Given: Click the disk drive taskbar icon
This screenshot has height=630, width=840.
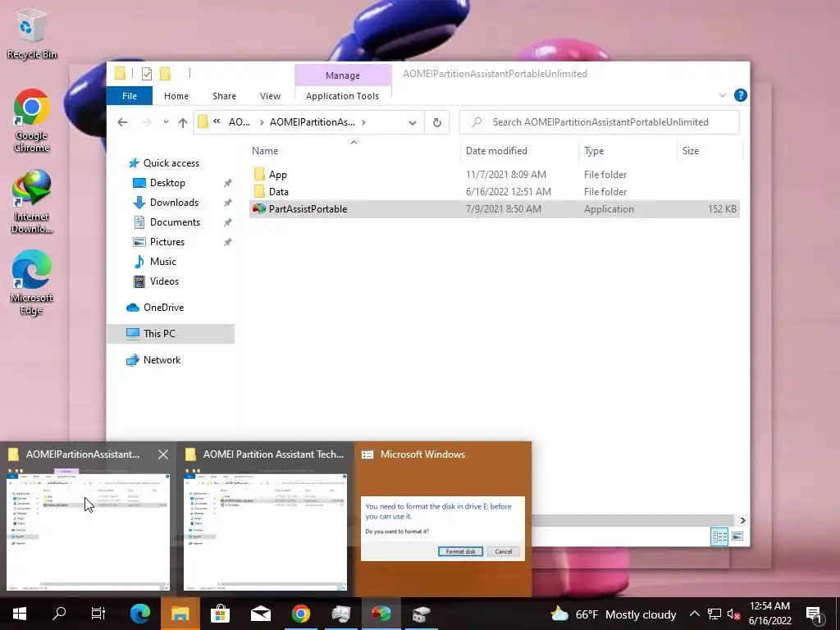Looking at the screenshot, I should point(421,614).
